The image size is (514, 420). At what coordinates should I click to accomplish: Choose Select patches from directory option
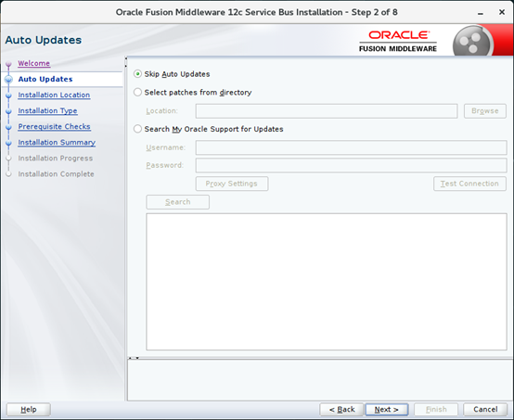137,93
